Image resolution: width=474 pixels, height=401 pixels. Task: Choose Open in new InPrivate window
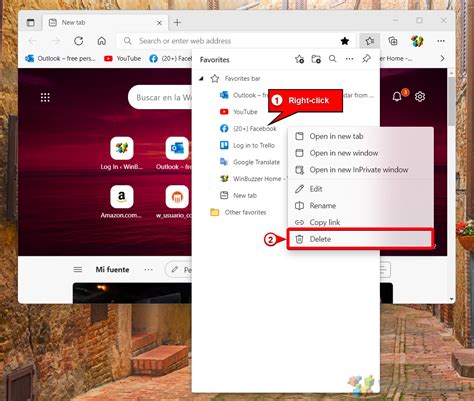360,170
